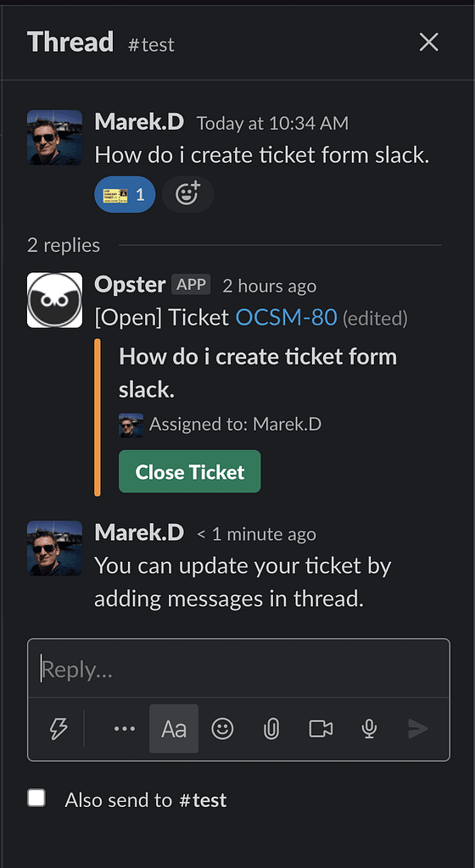This screenshot has height=868, width=475.
Task: Toggle the Aa text formatting toolbar
Action: click(x=174, y=728)
